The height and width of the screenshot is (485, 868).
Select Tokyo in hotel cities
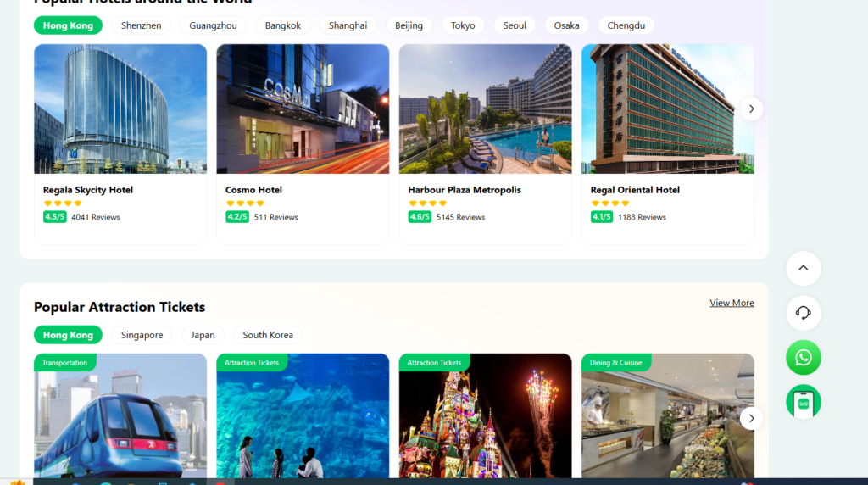(x=463, y=25)
